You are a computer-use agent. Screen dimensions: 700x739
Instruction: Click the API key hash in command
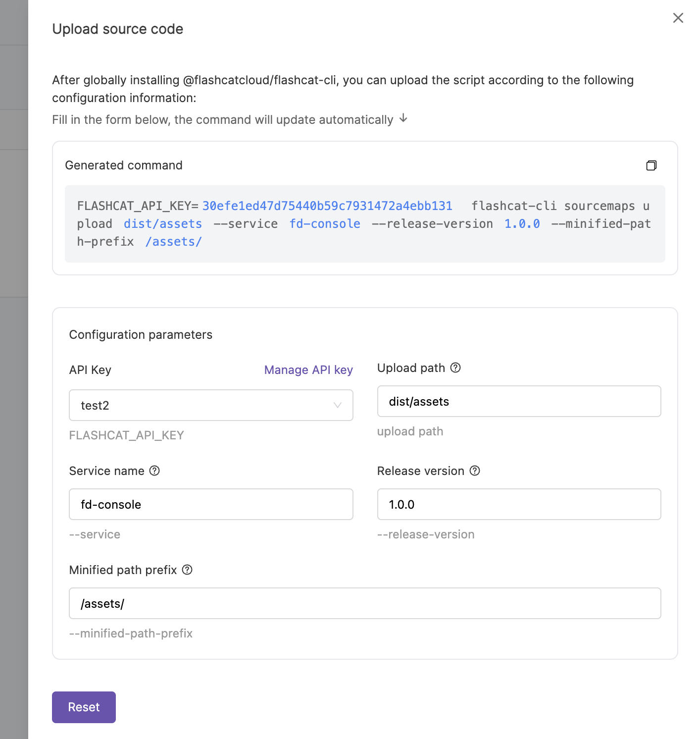[x=327, y=206]
